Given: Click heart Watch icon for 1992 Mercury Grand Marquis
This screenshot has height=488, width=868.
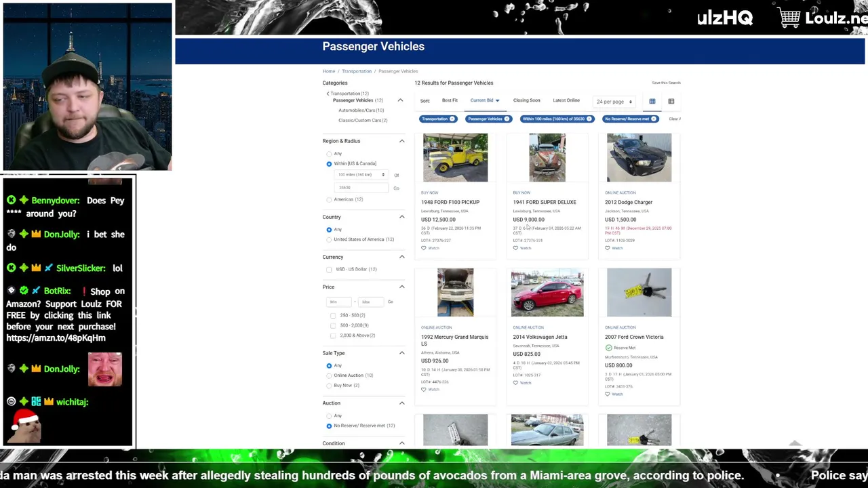Looking at the screenshot, I should pyautogui.click(x=424, y=390).
